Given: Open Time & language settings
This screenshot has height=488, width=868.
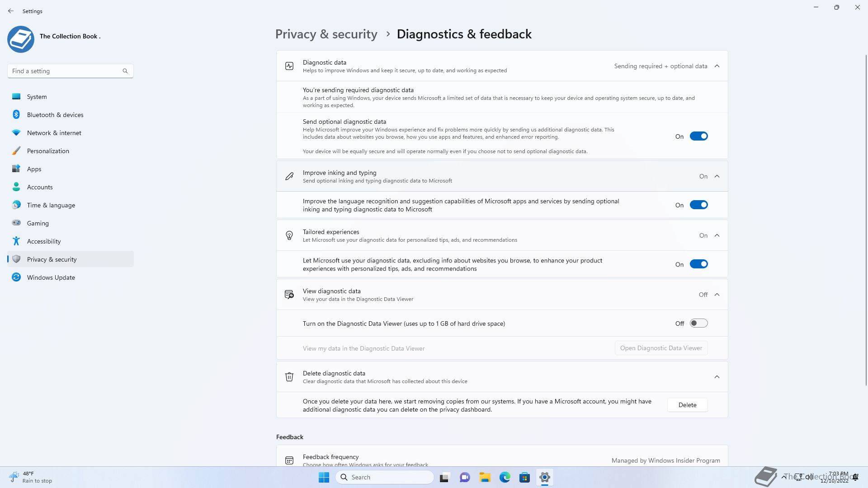Looking at the screenshot, I should [71, 205].
